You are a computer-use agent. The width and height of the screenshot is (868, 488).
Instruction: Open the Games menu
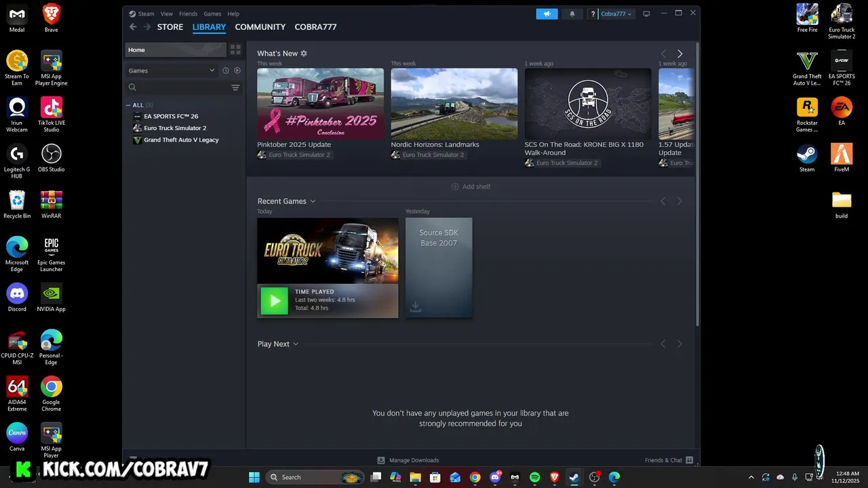(x=212, y=14)
